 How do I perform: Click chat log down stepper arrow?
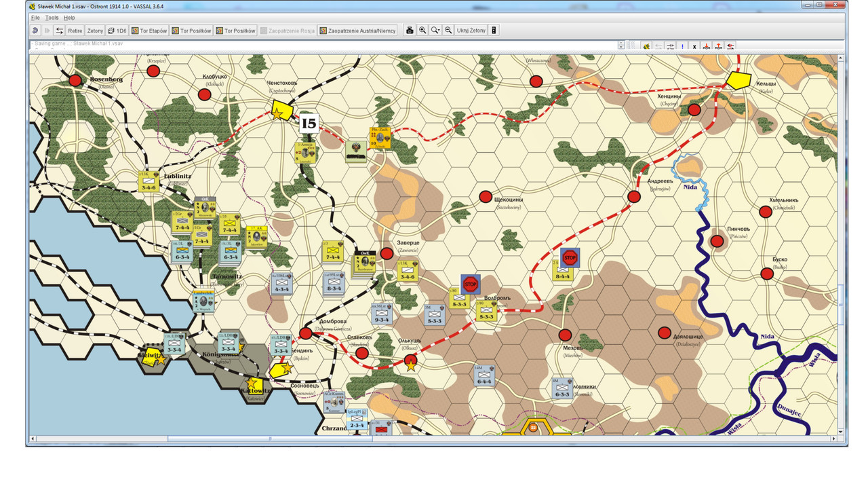tap(621, 48)
